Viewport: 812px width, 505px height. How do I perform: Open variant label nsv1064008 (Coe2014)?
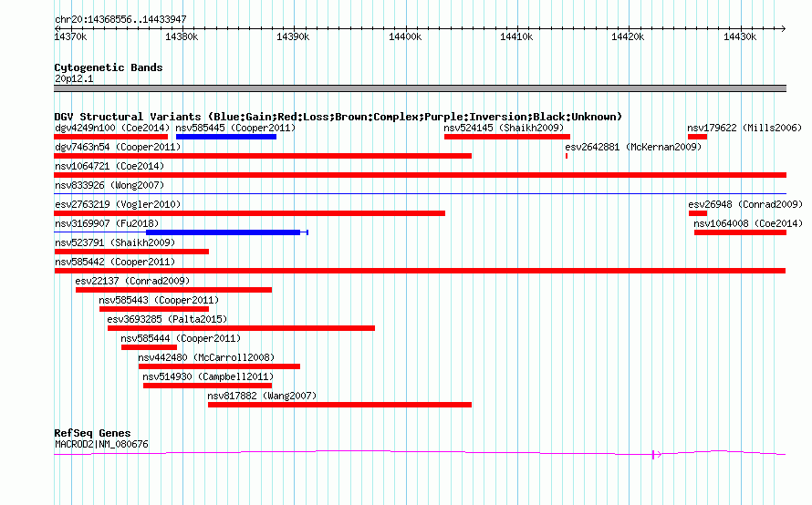[748, 223]
